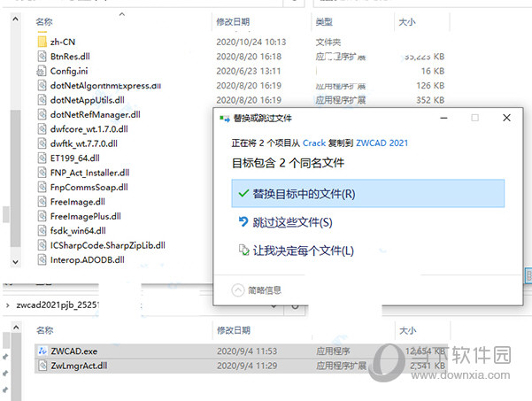Click lower list scrollbar up arrow
532x401 pixels.
coord(16,328)
